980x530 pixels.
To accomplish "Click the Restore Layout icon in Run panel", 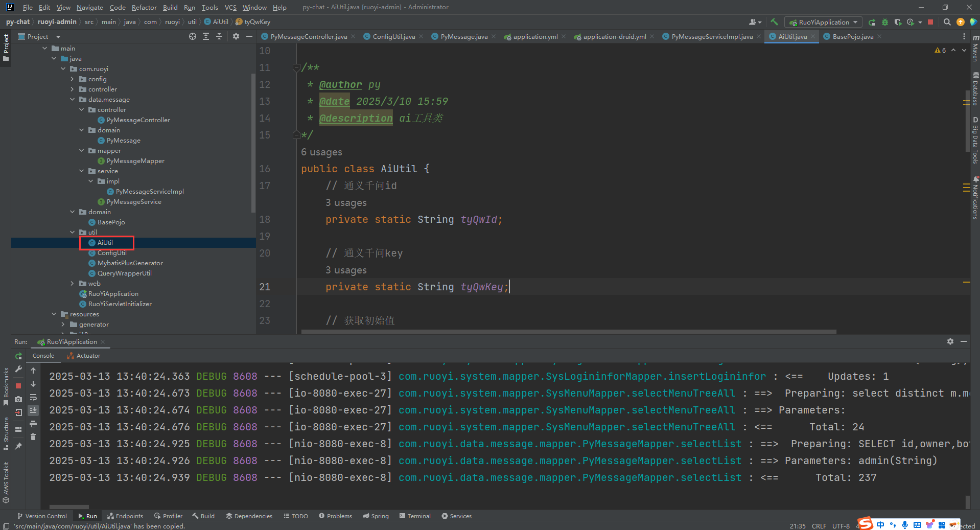I will (x=18, y=429).
